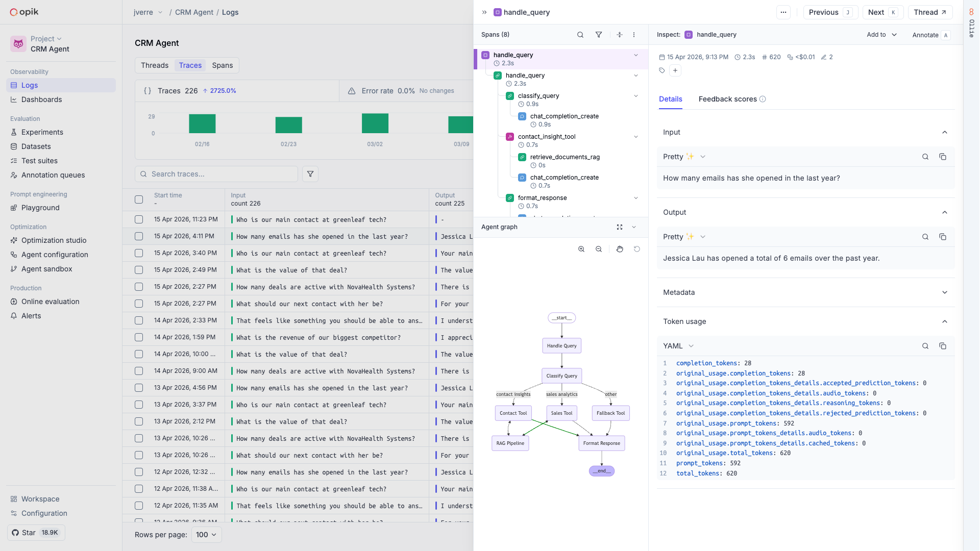Viewport: 980px width, 551px height.
Task: Switch to the Spans tab
Action: click(222, 65)
